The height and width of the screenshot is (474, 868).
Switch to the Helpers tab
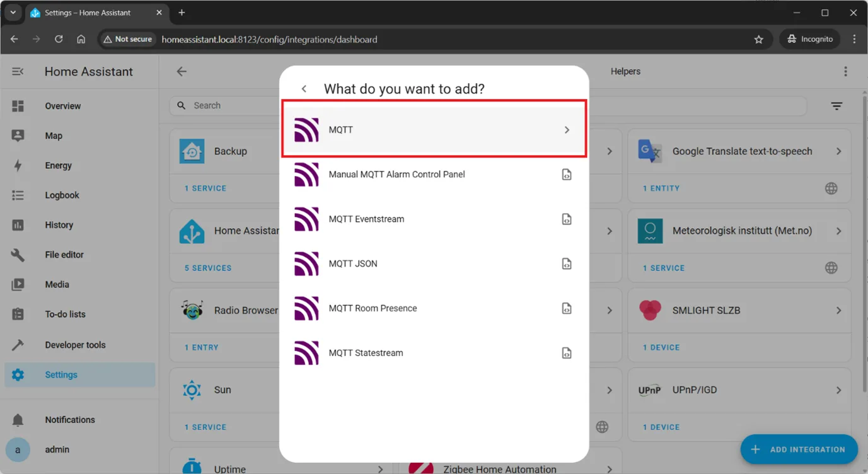pyautogui.click(x=625, y=72)
